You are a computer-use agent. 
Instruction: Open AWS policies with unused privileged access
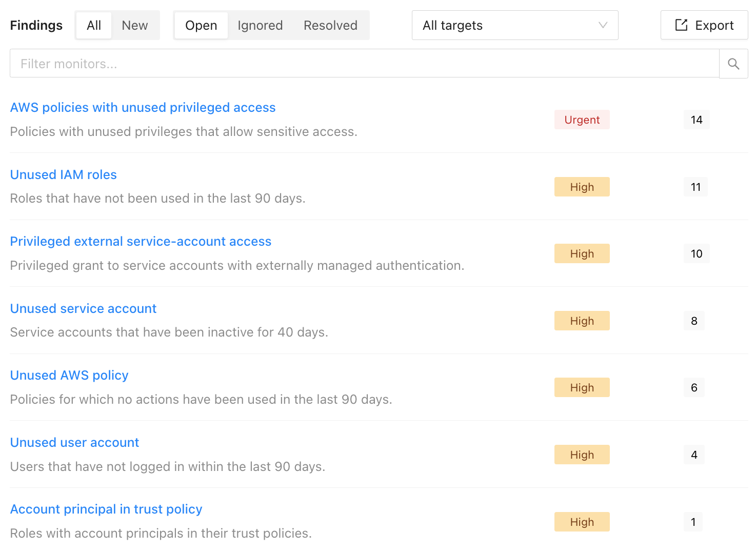point(143,107)
